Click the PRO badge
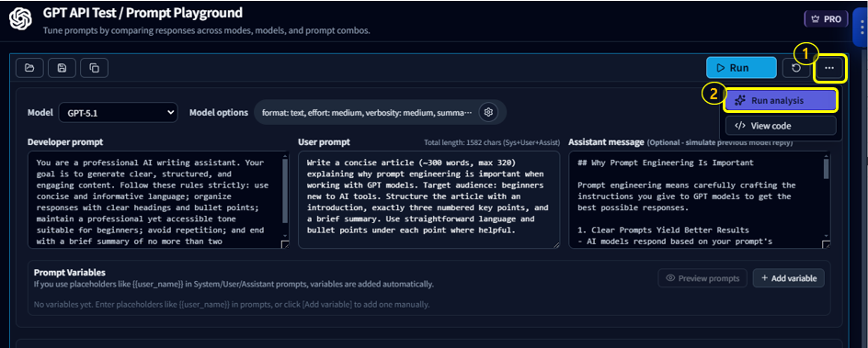Image resolution: width=868 pixels, height=348 pixels. 826,18
